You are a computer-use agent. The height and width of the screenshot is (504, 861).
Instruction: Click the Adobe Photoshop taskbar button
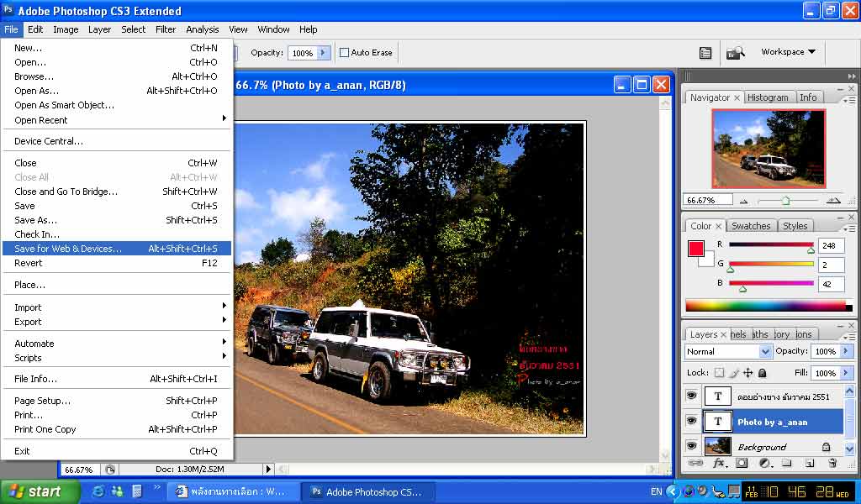[x=367, y=491]
